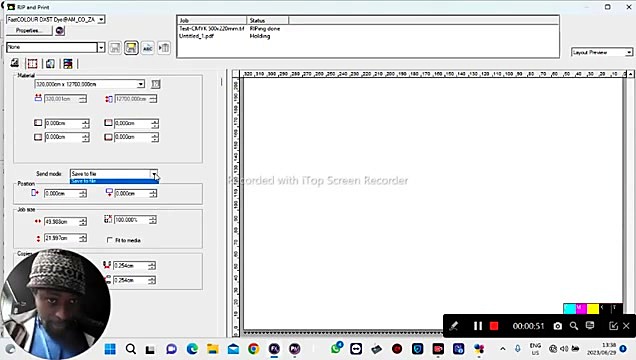Click the upper copy spacing 0.254cm field

(131, 266)
